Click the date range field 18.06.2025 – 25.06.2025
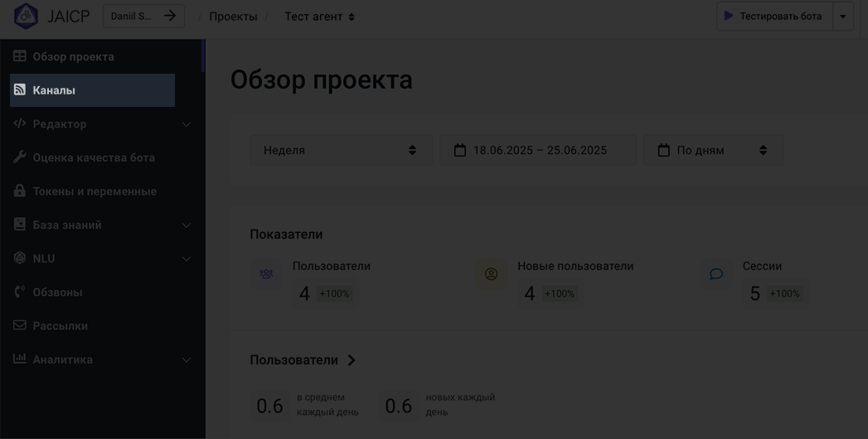868x439 pixels. pyautogui.click(x=538, y=150)
